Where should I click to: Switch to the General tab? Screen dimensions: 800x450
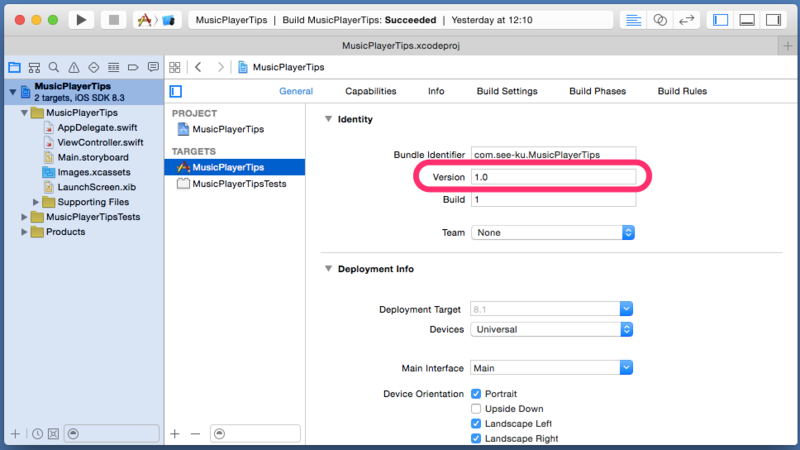click(296, 91)
